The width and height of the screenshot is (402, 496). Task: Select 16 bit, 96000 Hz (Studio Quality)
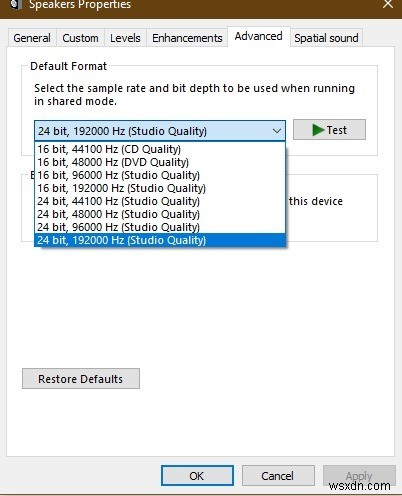click(x=160, y=175)
